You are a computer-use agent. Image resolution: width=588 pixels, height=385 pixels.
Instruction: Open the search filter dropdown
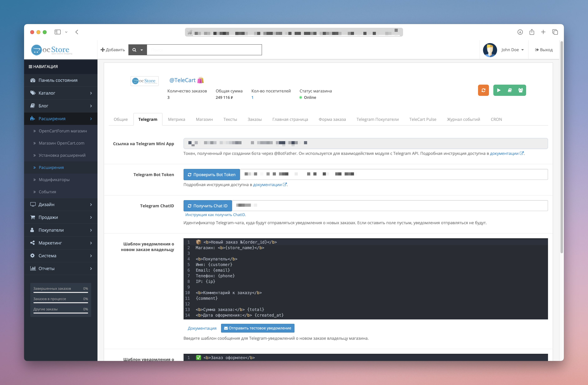coord(138,50)
